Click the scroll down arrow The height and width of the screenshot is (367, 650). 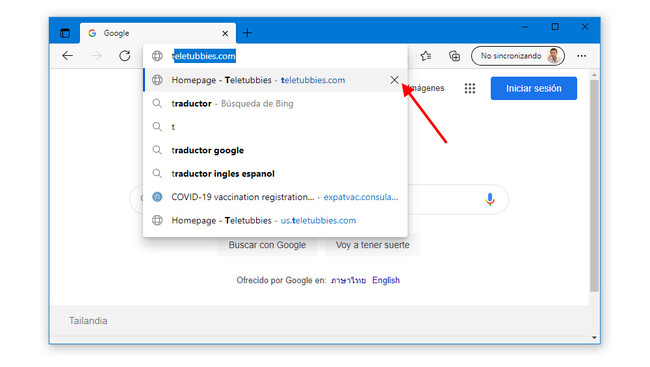point(594,338)
